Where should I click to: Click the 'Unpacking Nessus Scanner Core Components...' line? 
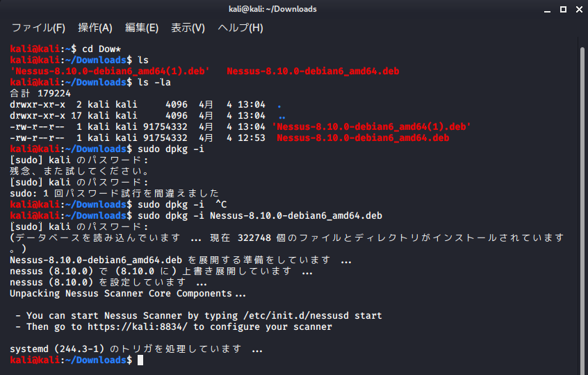[128, 293]
